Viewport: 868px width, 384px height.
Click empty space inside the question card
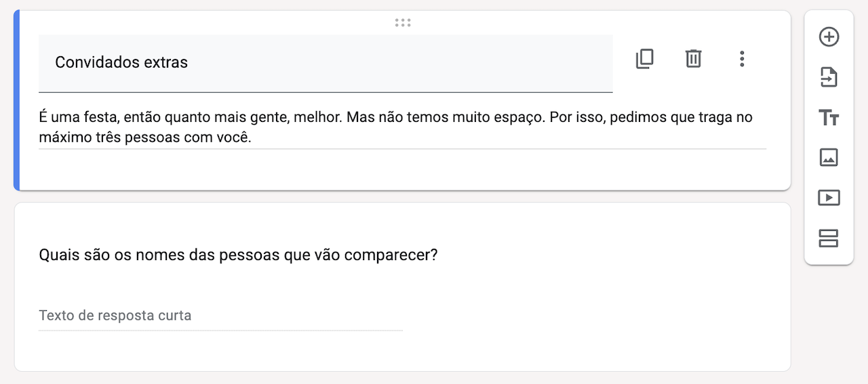click(x=597, y=312)
